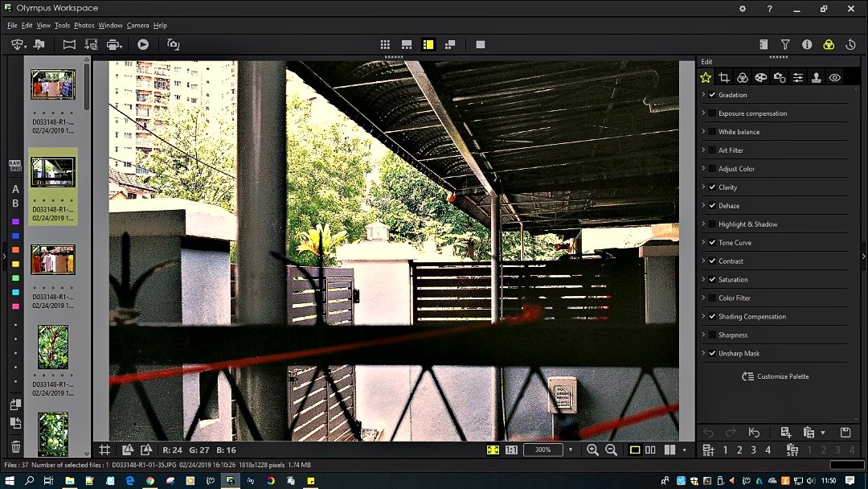This screenshot has height=489, width=868.
Task: Enable the Art Filter checkbox
Action: coord(712,150)
